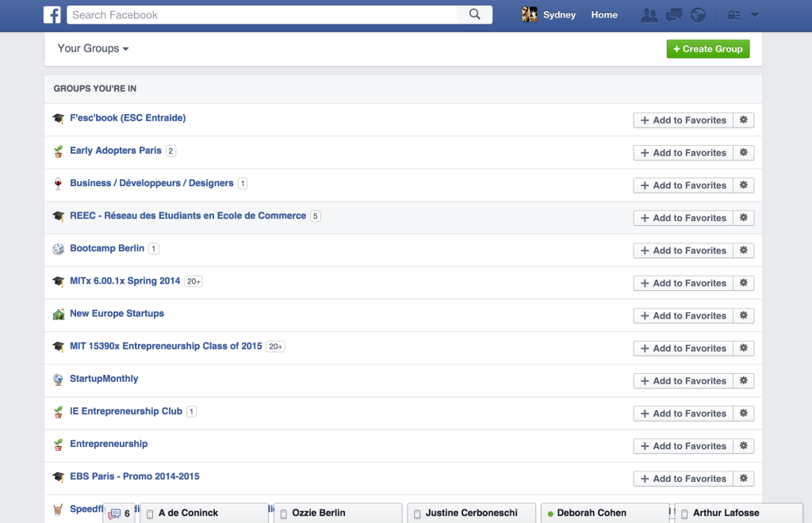Screen dimensions: 812x523
Task: Open the notifications globe icon
Action: coord(698,15)
